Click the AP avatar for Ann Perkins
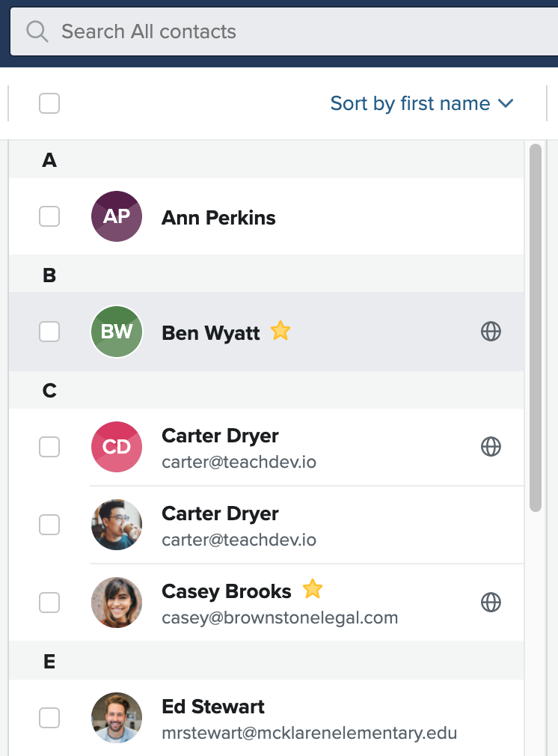Image resolution: width=558 pixels, height=756 pixels. click(117, 216)
